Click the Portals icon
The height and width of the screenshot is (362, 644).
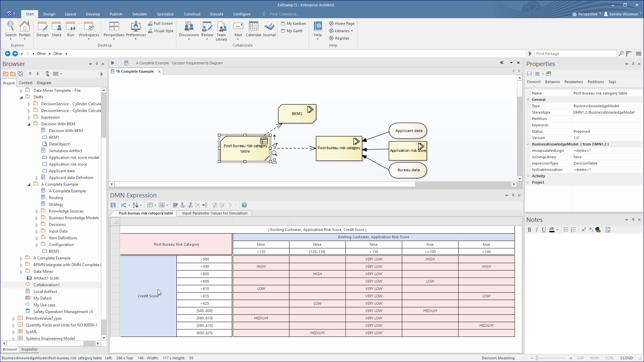pyautogui.click(x=24, y=29)
